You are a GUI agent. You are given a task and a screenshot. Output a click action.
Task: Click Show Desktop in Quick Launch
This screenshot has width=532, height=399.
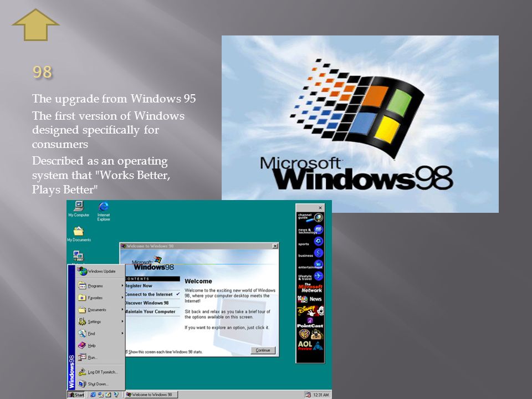tap(109, 395)
